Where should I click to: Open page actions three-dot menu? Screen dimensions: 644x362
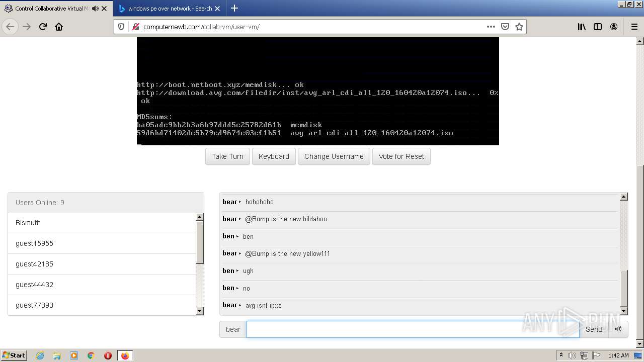[491, 27]
